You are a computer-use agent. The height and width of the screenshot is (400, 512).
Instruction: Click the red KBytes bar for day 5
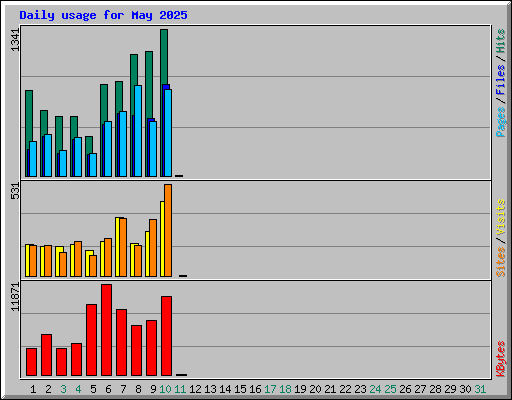click(92, 340)
